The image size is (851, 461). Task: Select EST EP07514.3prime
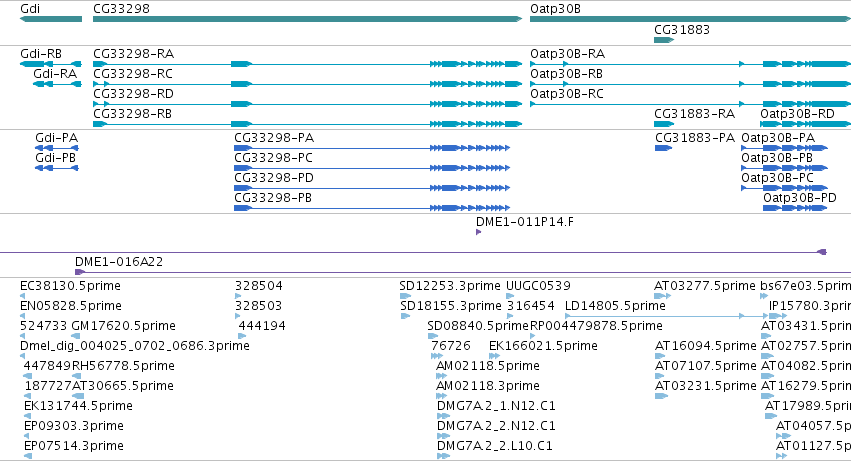[x=74, y=447]
